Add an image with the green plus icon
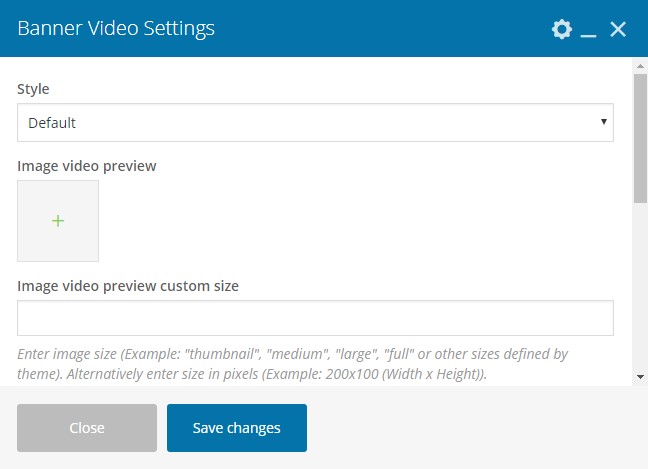Image resolution: width=648 pixels, height=469 pixels. (58, 221)
